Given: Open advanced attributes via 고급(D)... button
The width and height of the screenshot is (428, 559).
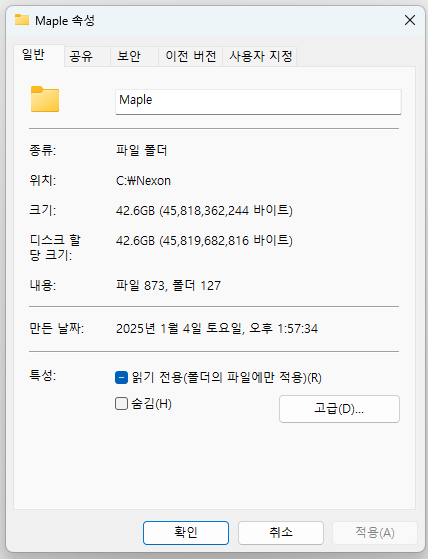Looking at the screenshot, I should point(339,409).
